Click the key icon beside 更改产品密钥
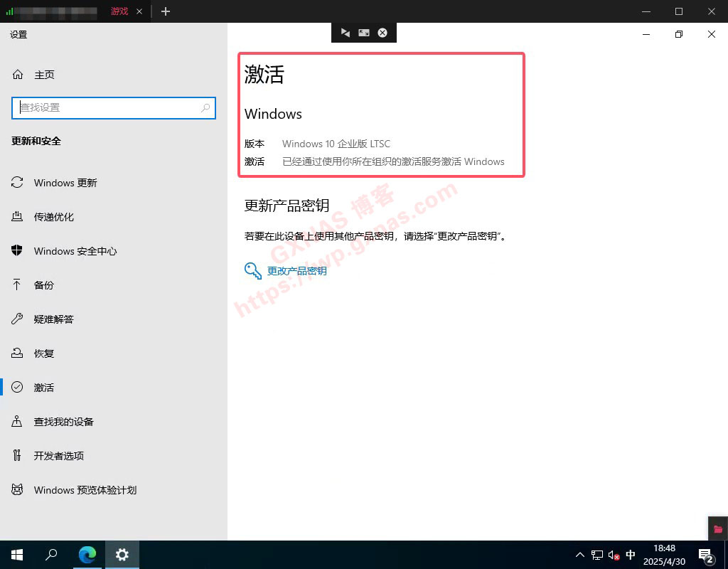 [x=253, y=271]
